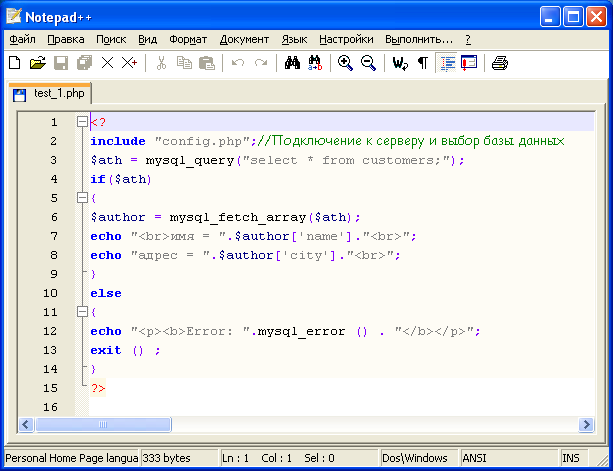Open the Файл menu
Image resolution: width=613 pixels, height=471 pixels.
pyautogui.click(x=22, y=39)
